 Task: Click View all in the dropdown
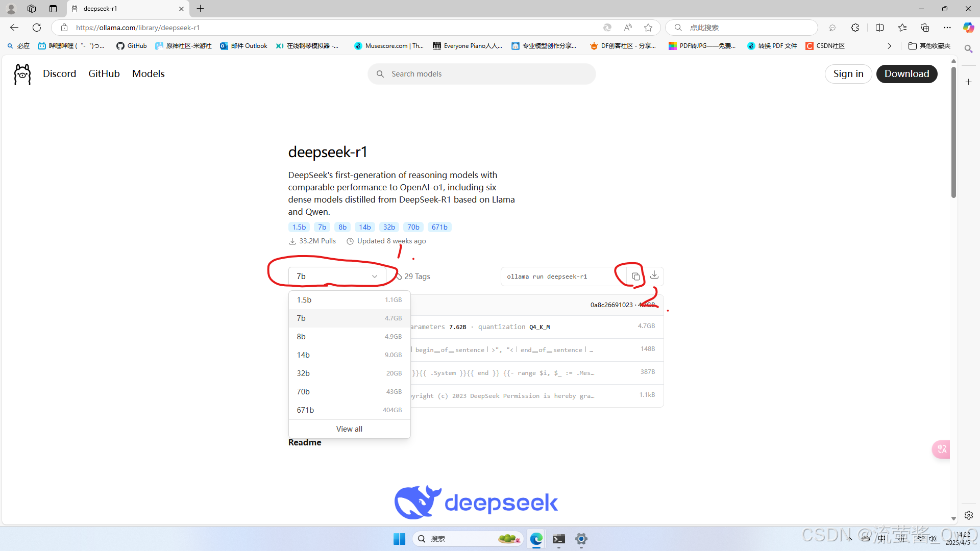350,429
